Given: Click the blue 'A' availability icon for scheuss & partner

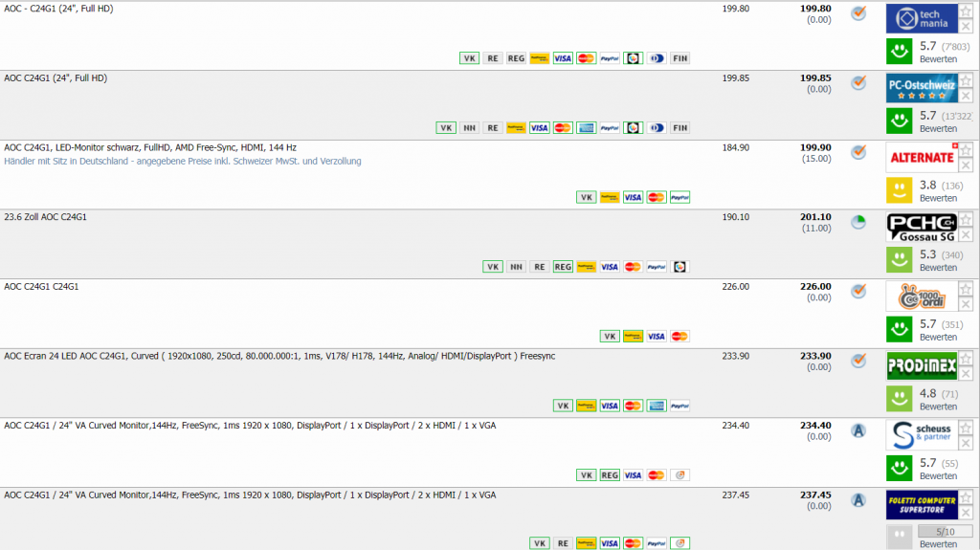Looking at the screenshot, I should tap(858, 430).
